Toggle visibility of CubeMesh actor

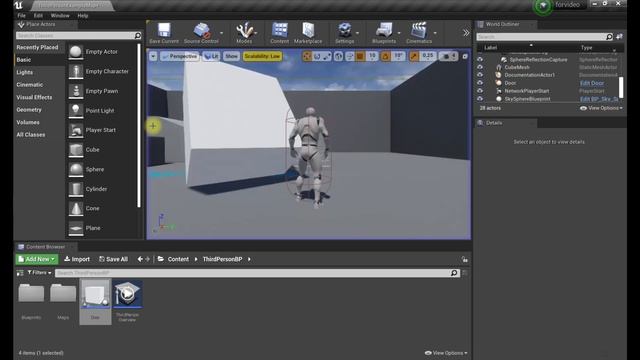[480, 67]
